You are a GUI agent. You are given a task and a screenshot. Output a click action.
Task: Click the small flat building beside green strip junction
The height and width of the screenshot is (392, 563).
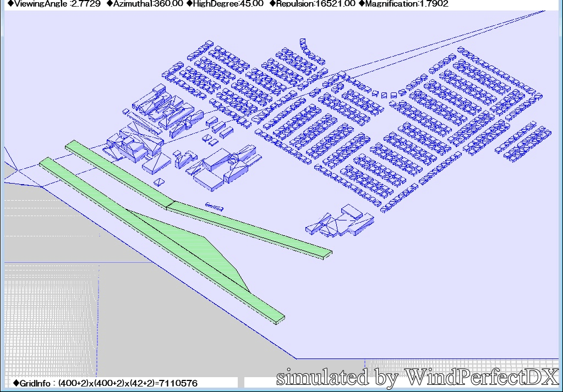pos(215,207)
